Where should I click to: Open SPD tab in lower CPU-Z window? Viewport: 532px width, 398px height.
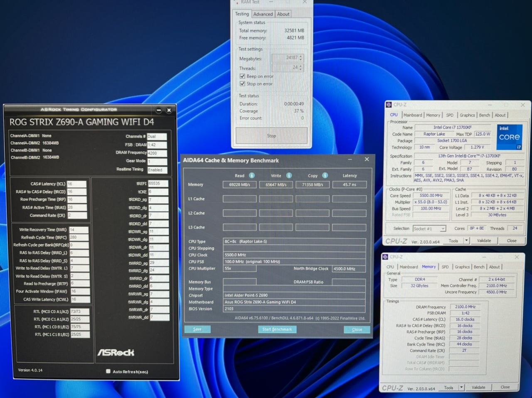pyautogui.click(x=445, y=267)
